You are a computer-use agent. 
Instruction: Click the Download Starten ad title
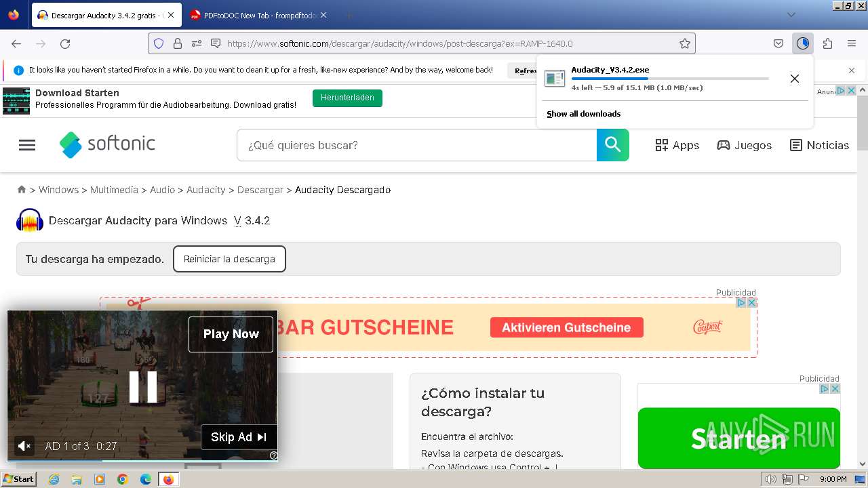click(x=77, y=93)
